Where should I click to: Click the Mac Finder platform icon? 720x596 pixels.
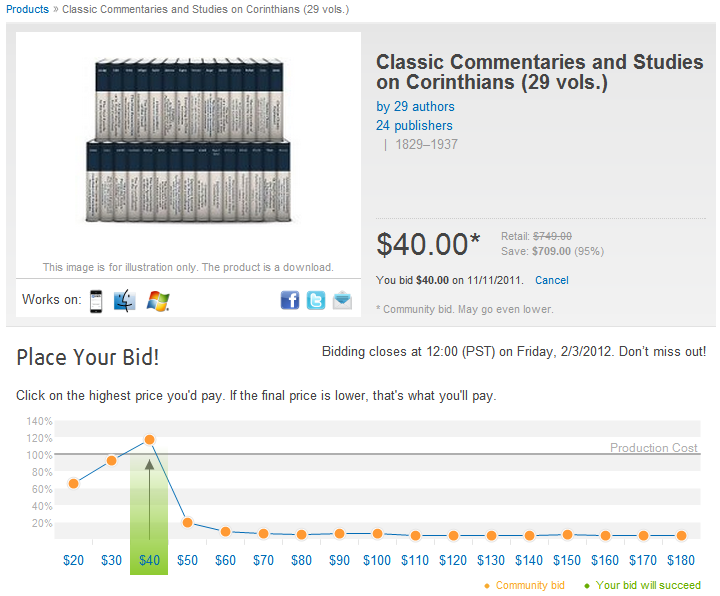pos(124,301)
